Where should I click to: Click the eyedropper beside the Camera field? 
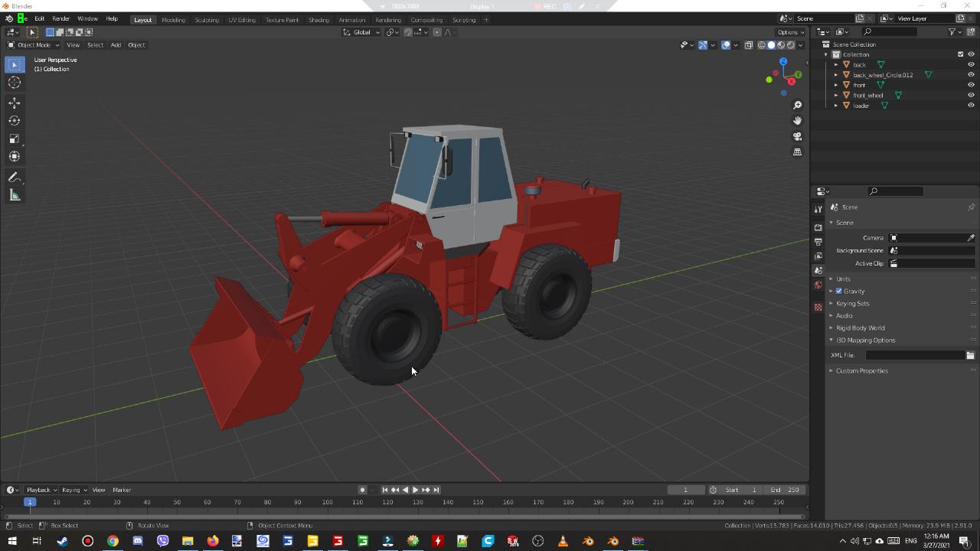[971, 238]
